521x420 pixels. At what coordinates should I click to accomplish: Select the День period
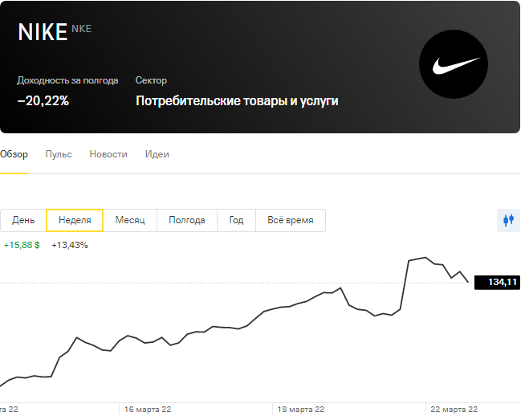click(x=23, y=220)
